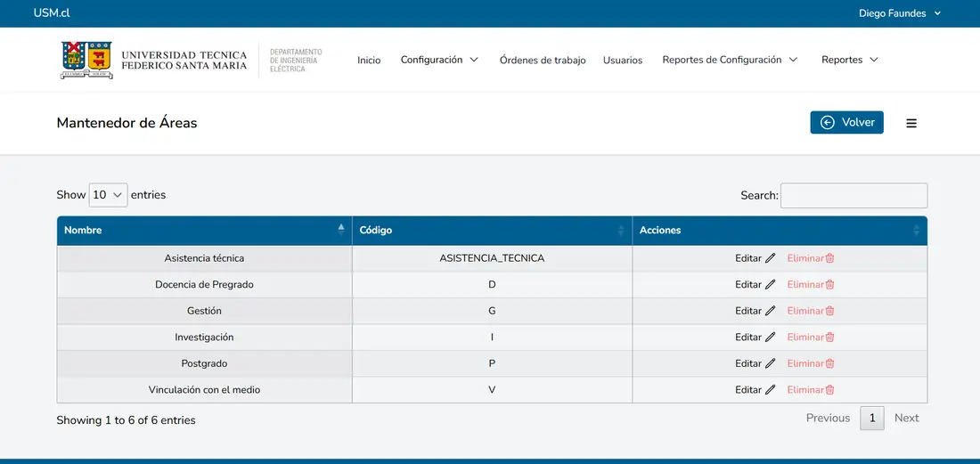Click trash icon in the Gestión row
The height and width of the screenshot is (464, 980).
pos(830,311)
